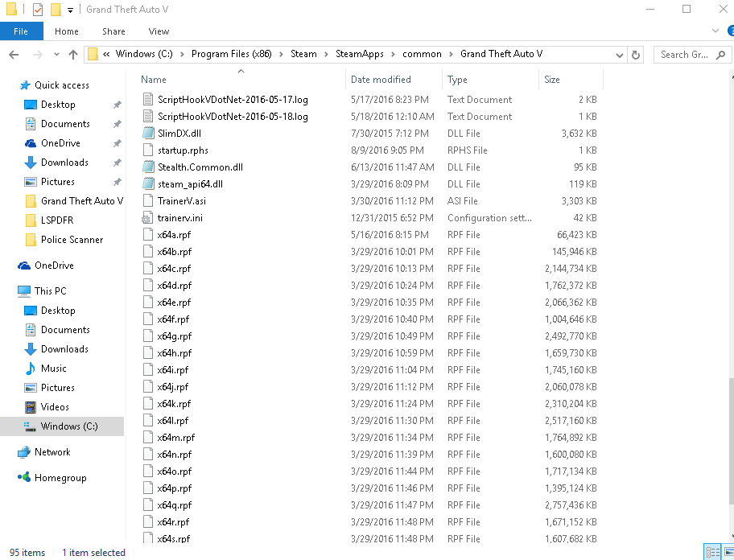Sort files by Name column header

pyautogui.click(x=241, y=80)
